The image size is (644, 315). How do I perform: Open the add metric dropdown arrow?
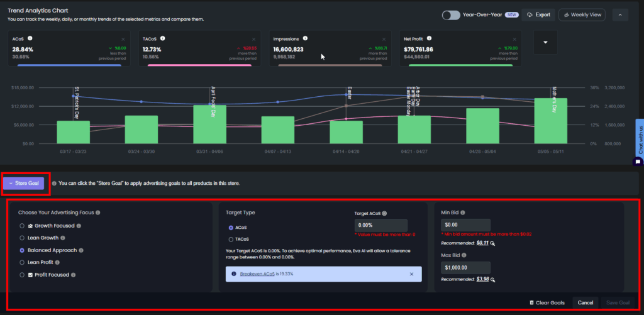(x=545, y=42)
